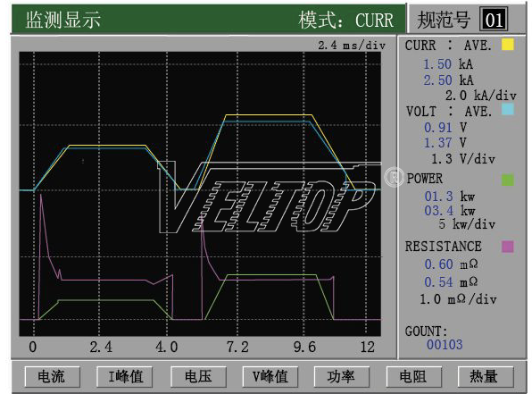Click the magenta RESISTANCE color swatch

(508, 247)
